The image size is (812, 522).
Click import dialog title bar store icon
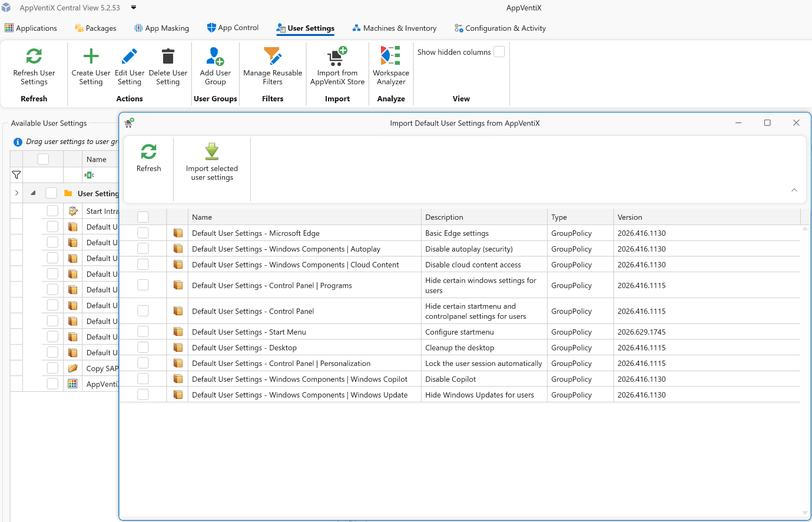(129, 123)
